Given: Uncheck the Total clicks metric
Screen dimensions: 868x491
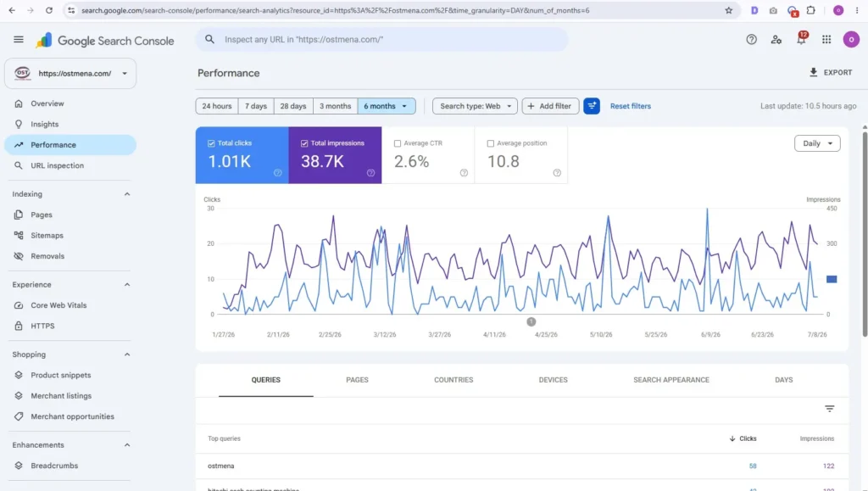Looking at the screenshot, I should point(211,143).
